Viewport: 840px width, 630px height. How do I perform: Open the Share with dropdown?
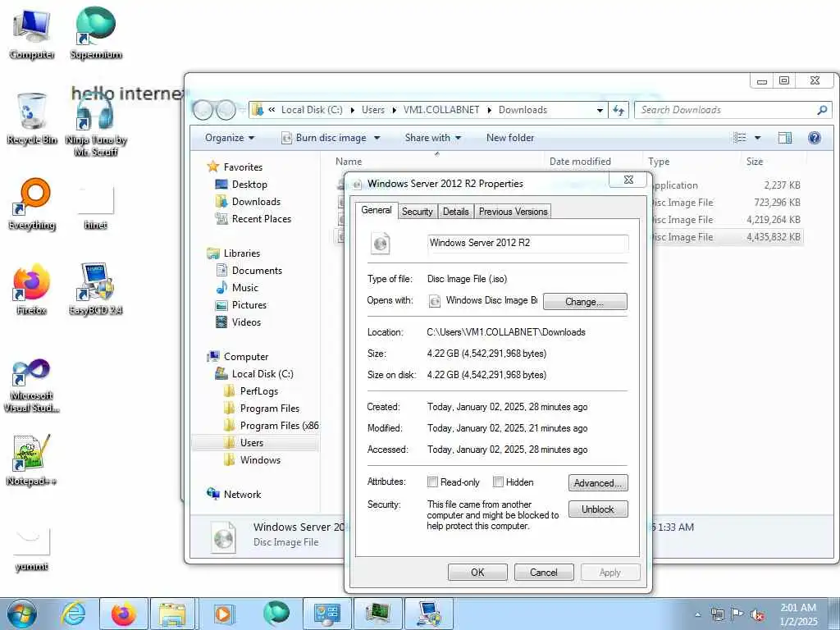(433, 138)
